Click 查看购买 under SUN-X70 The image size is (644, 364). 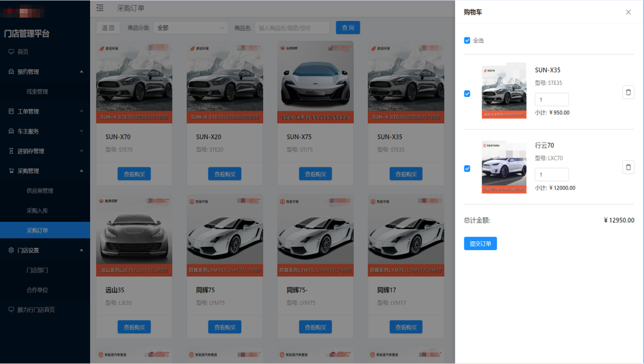(x=134, y=174)
